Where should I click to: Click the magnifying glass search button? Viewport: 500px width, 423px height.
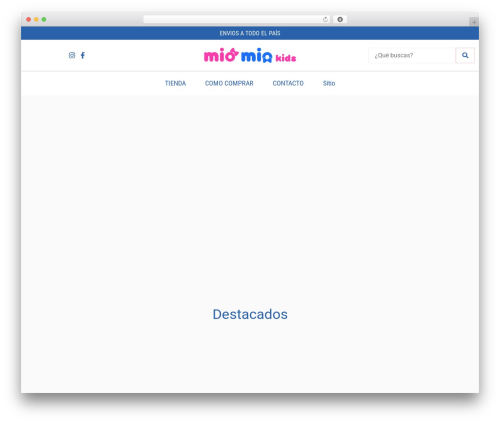click(x=465, y=55)
